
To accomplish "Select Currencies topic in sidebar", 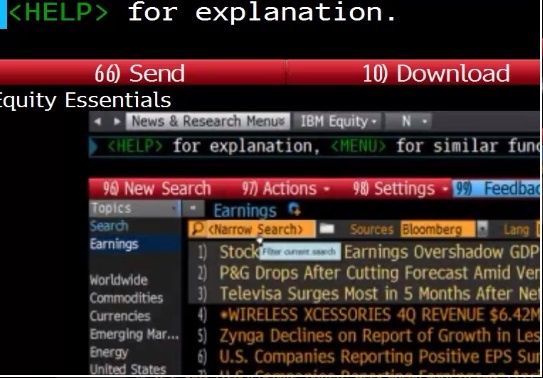I will pyautogui.click(x=120, y=316).
